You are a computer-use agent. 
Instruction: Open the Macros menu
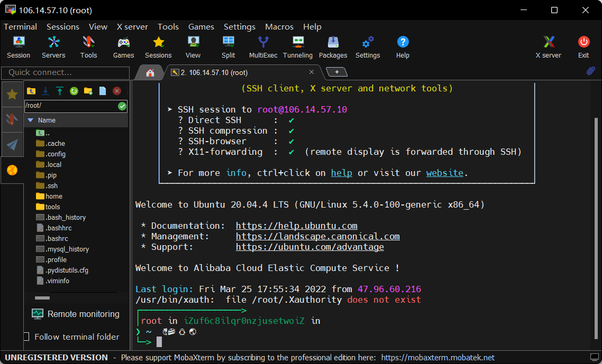click(x=279, y=26)
